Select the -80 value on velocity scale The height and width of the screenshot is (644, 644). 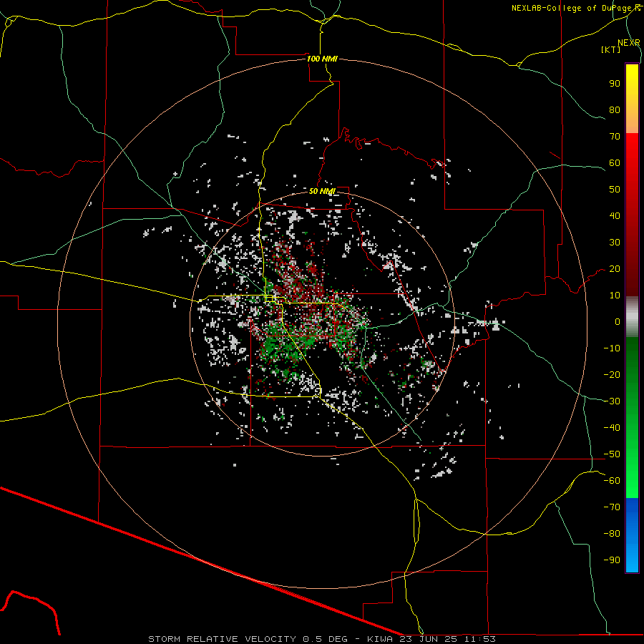pos(612,534)
